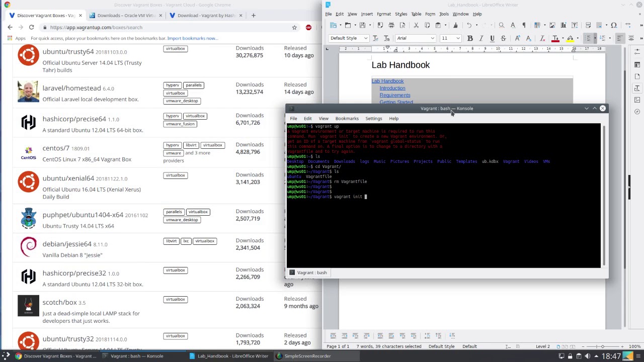Click the Undo arrow icon in Writer
Screen dimensions: 644x362
tap(469, 25)
